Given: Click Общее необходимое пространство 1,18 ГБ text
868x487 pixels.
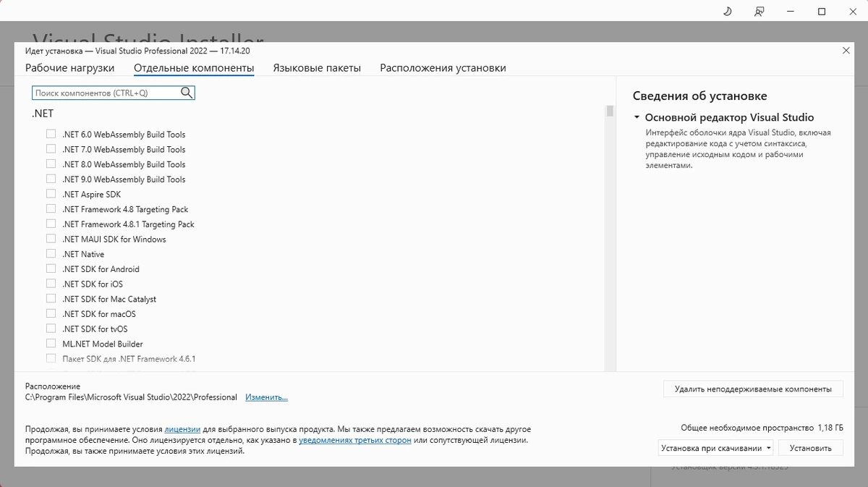Looking at the screenshot, I should (762, 428).
